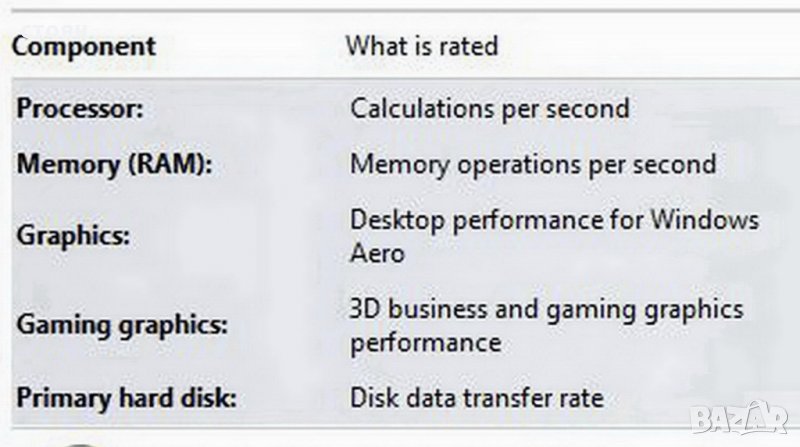Select the Primary hard disk row label
Screen dimensions: 800x447
(126, 398)
